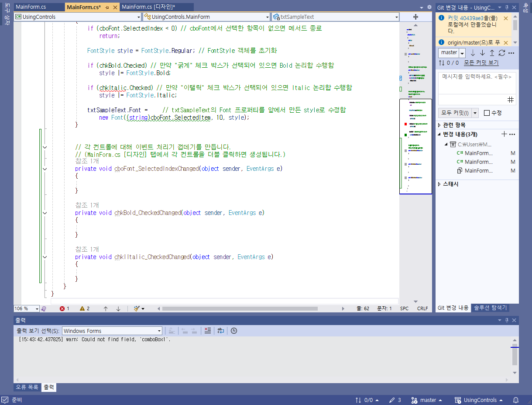
Task: Switch to MainForm.cs [디자인]* tab
Action: click(156, 7)
